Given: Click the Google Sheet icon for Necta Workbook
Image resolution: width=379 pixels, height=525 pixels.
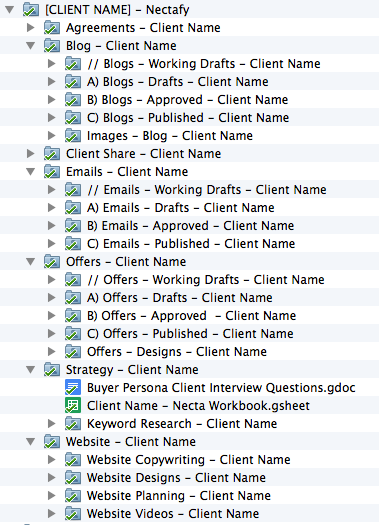Looking at the screenshot, I should point(73,405).
